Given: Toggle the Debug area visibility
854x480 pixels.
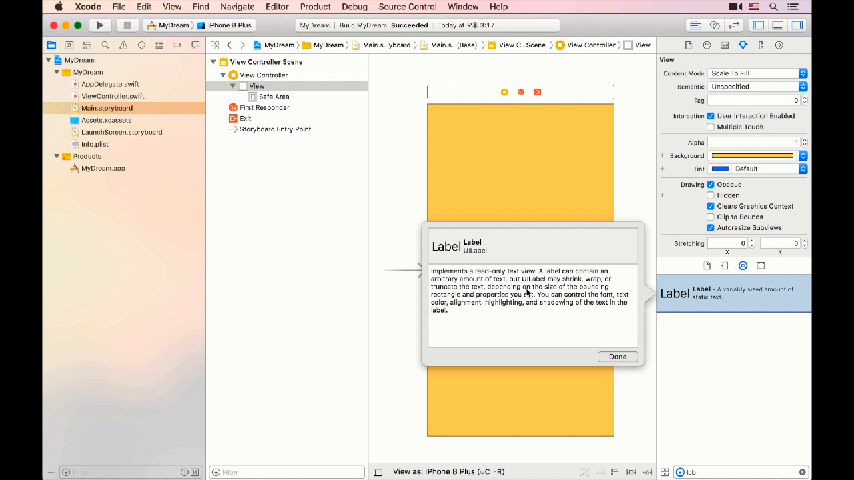Looking at the screenshot, I should coord(778,25).
